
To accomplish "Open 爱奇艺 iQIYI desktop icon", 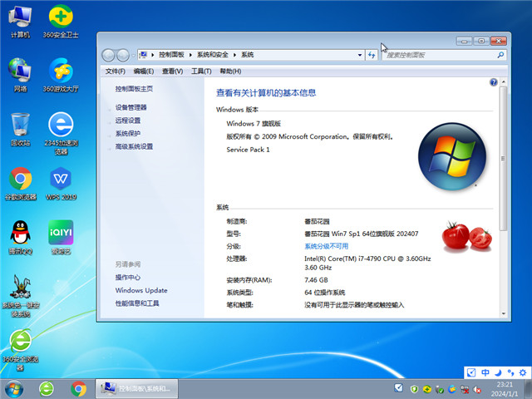I will click(x=61, y=237).
